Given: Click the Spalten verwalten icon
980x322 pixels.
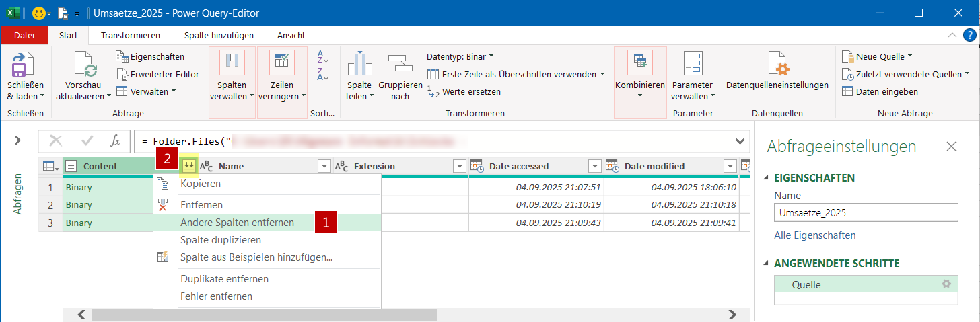Looking at the screenshot, I should (x=232, y=63).
